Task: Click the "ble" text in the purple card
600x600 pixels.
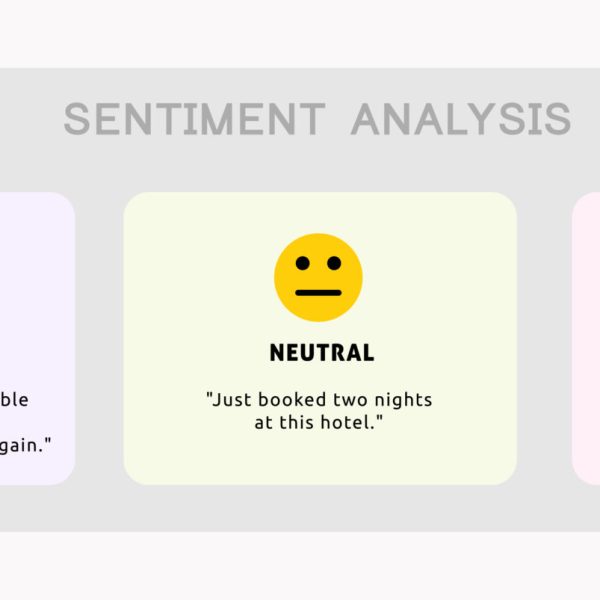Action: [x=14, y=399]
